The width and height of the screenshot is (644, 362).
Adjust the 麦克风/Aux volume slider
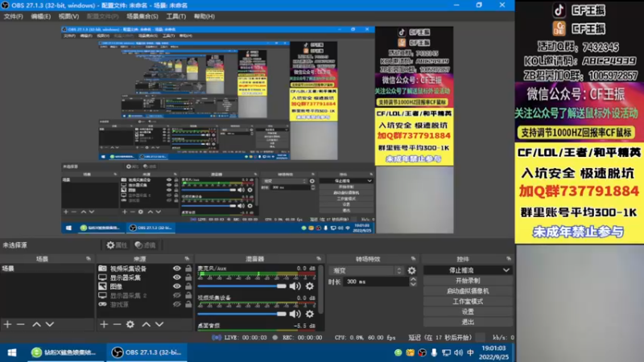(x=242, y=286)
